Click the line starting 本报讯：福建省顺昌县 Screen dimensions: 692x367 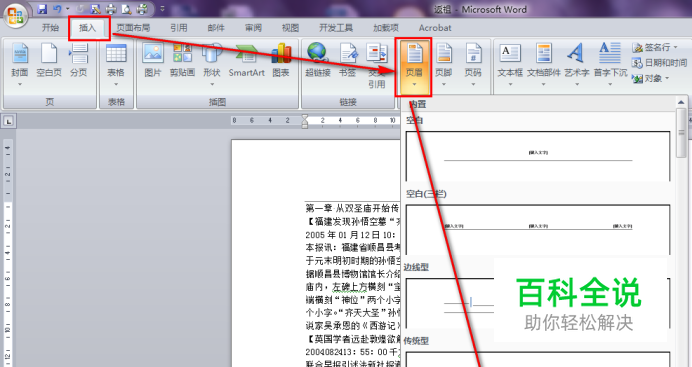(x=353, y=247)
